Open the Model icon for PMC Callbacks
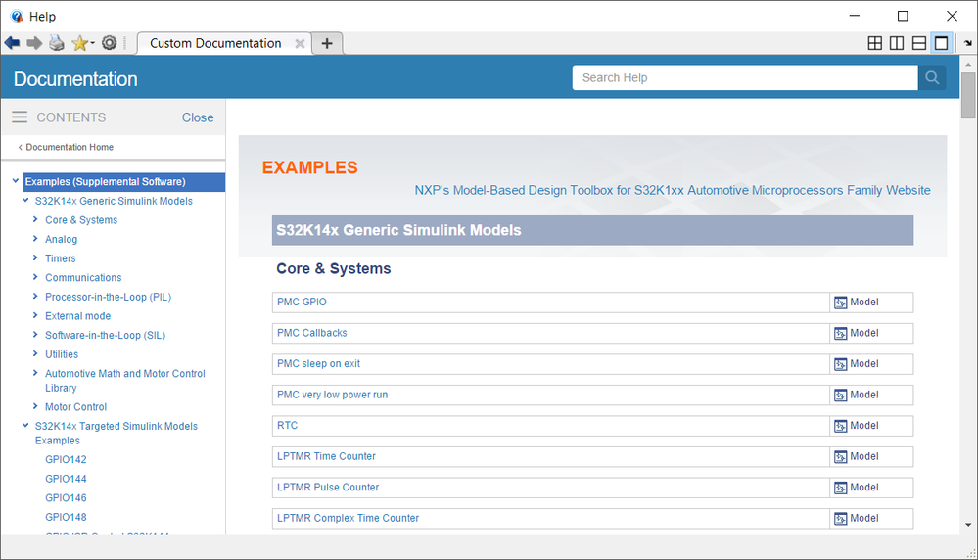This screenshot has width=978, height=560. point(841,334)
